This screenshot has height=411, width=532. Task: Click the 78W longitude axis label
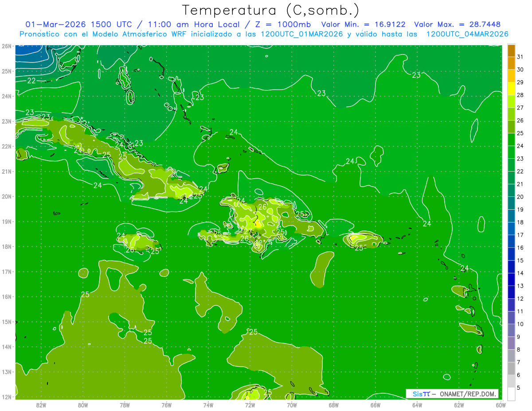click(x=125, y=405)
